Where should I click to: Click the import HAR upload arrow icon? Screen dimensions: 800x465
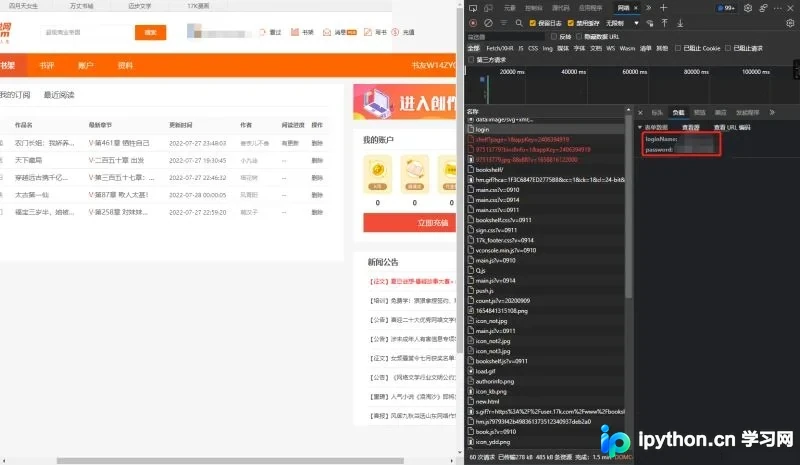coord(664,23)
